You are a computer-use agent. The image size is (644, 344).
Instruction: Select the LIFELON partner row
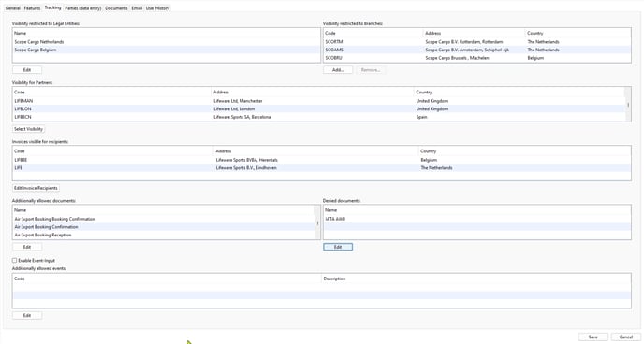pos(318,109)
